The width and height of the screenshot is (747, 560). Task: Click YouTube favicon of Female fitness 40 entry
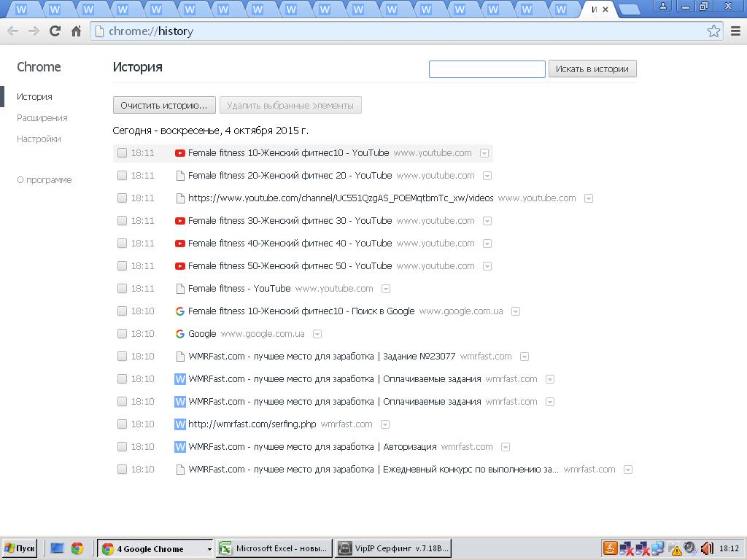pos(179,244)
